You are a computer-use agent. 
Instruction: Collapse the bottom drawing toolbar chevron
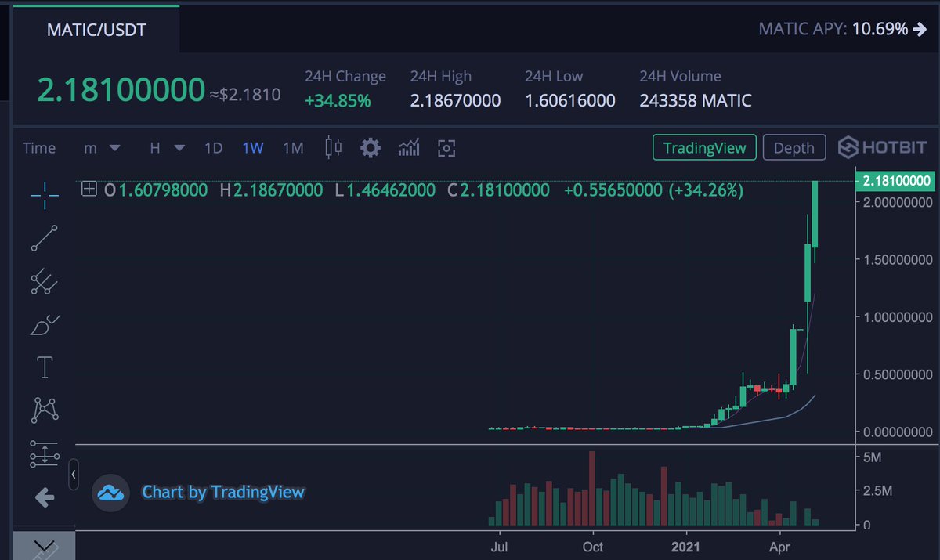[45, 545]
